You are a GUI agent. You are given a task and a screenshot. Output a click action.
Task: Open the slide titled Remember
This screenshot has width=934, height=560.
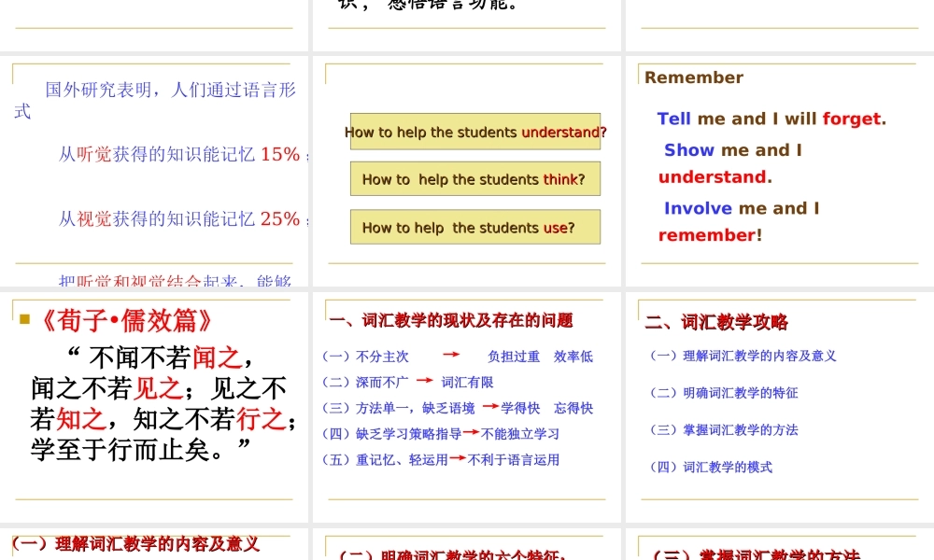point(780,171)
